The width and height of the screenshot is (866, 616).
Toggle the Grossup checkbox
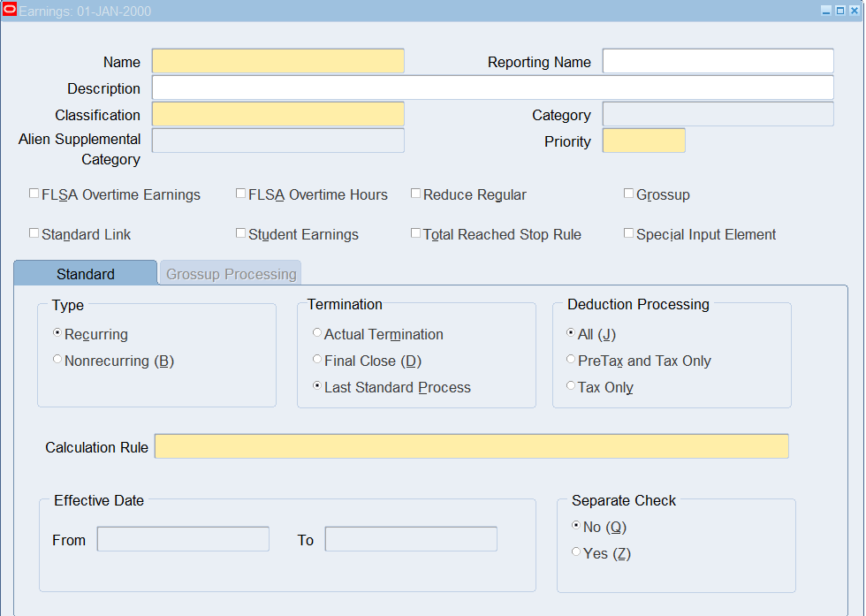point(629,194)
